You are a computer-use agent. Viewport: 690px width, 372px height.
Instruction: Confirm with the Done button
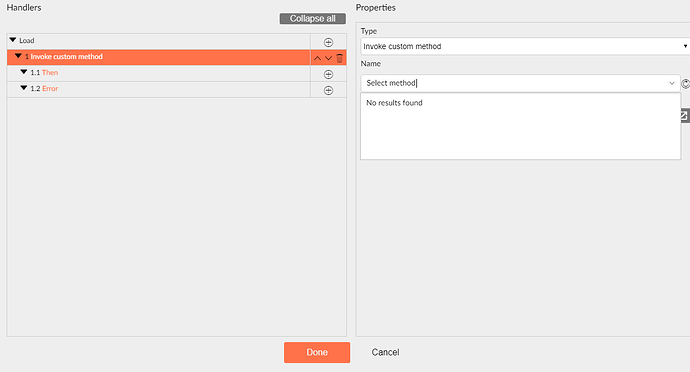[x=317, y=352]
